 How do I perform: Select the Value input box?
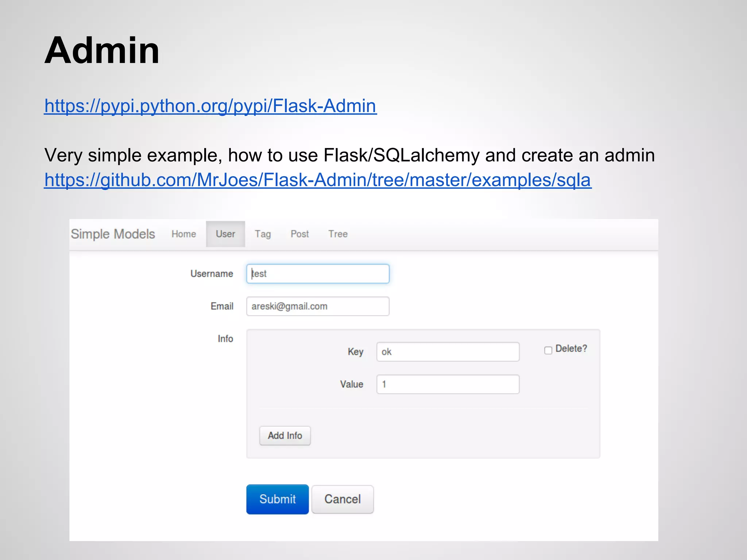(x=448, y=384)
